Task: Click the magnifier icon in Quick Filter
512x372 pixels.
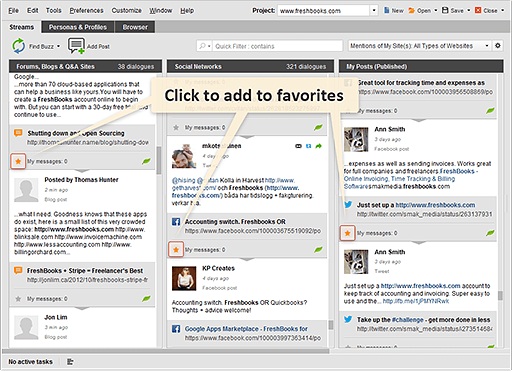Action: 202,46
